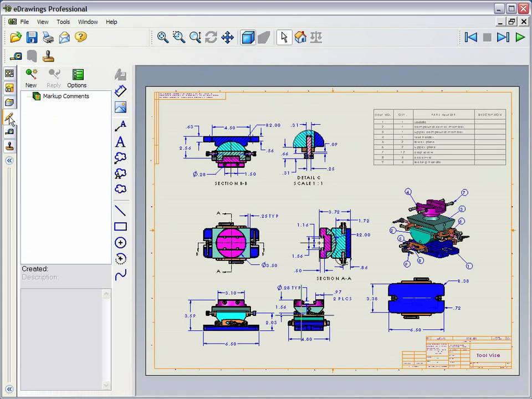This screenshot has width=532, height=399.
Task: Click the Reply comment button
Action: click(x=54, y=78)
